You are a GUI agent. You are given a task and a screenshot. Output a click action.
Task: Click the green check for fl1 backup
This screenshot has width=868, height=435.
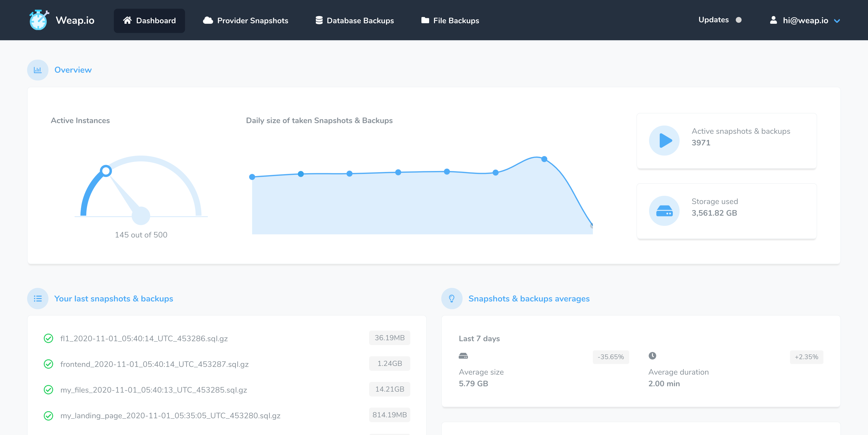[x=48, y=338]
